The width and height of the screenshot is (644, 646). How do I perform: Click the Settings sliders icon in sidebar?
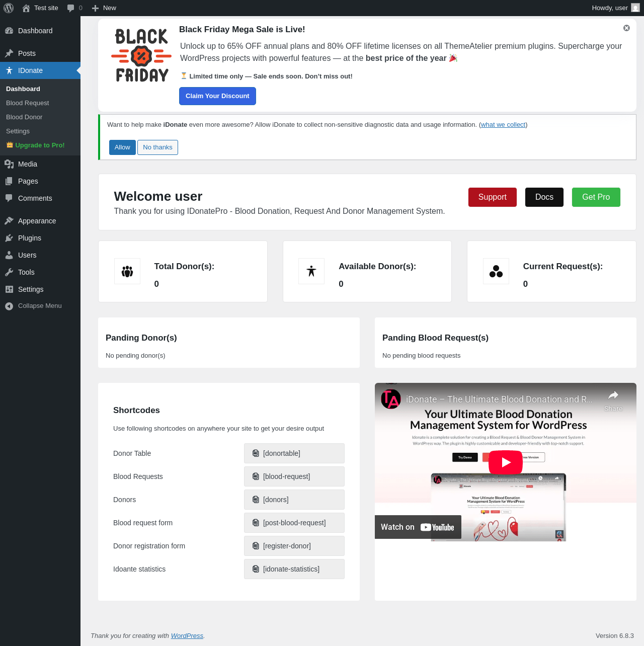[x=9, y=289]
